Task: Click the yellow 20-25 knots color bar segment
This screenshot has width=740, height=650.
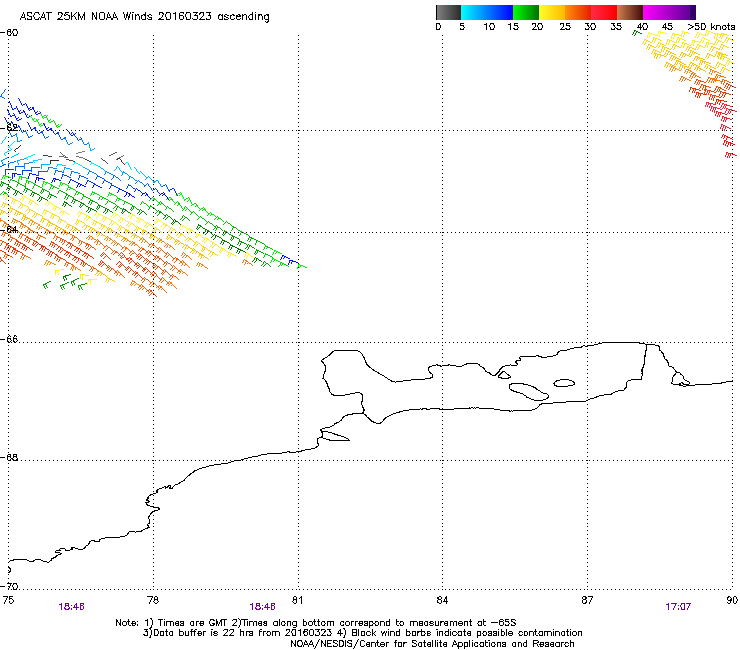Action: click(x=552, y=12)
